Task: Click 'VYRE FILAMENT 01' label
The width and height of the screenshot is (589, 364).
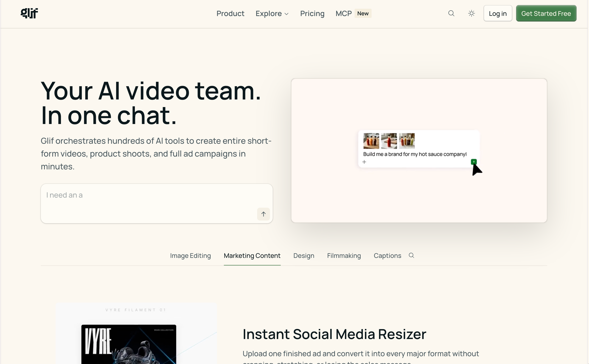Action: pos(136,310)
